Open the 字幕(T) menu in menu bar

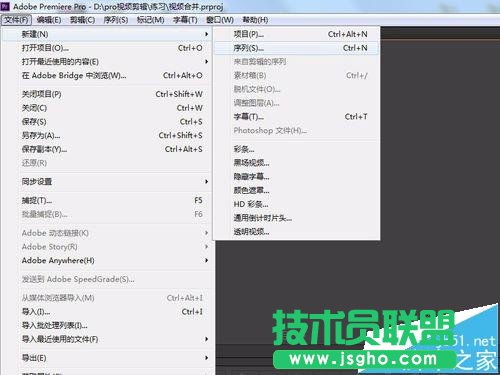(185, 20)
